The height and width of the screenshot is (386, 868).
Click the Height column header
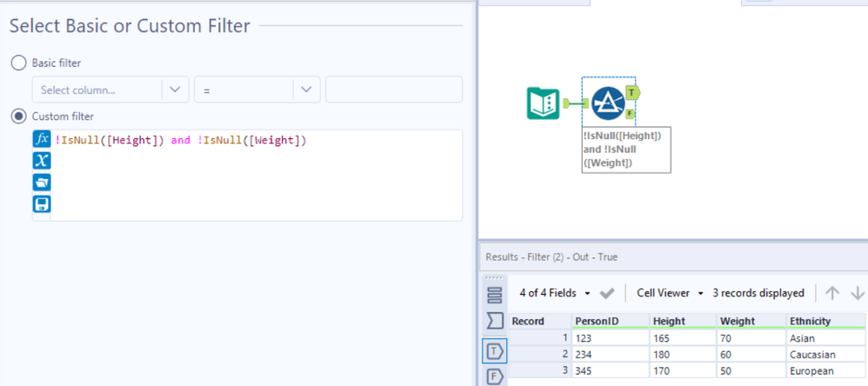click(x=683, y=322)
